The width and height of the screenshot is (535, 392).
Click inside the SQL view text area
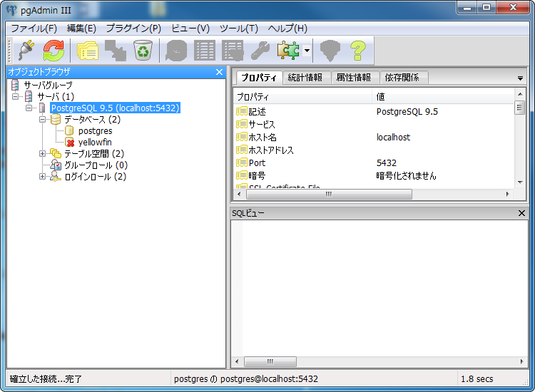(x=379, y=289)
